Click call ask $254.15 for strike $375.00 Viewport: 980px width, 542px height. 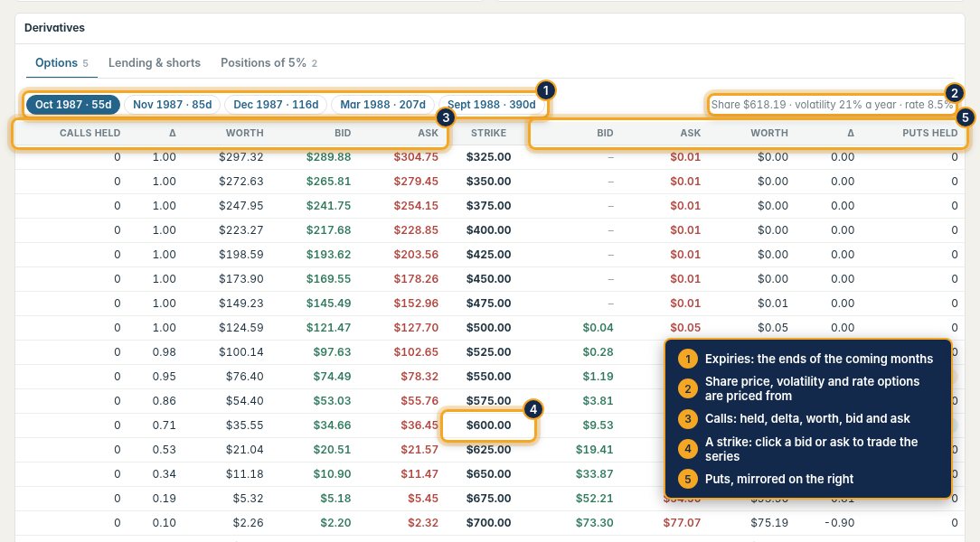pyautogui.click(x=416, y=205)
